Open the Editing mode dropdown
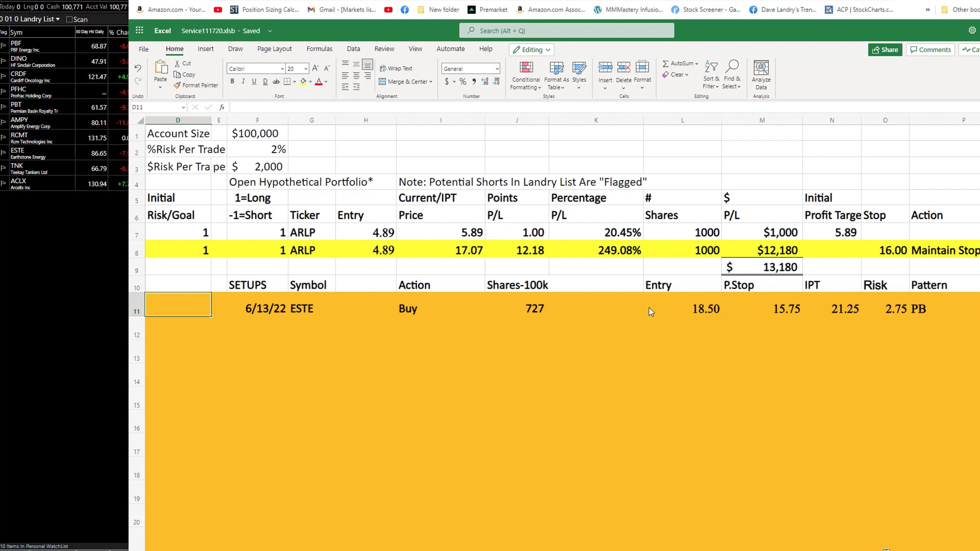Viewport: 980px width, 551px height. [x=531, y=49]
